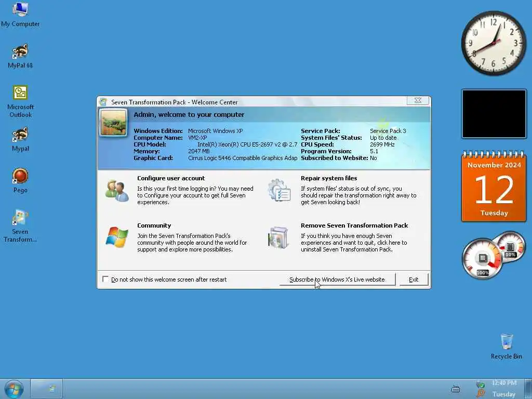The image size is (532, 399).
Task: Select the Recycle Bin icon
Action: pos(506,347)
